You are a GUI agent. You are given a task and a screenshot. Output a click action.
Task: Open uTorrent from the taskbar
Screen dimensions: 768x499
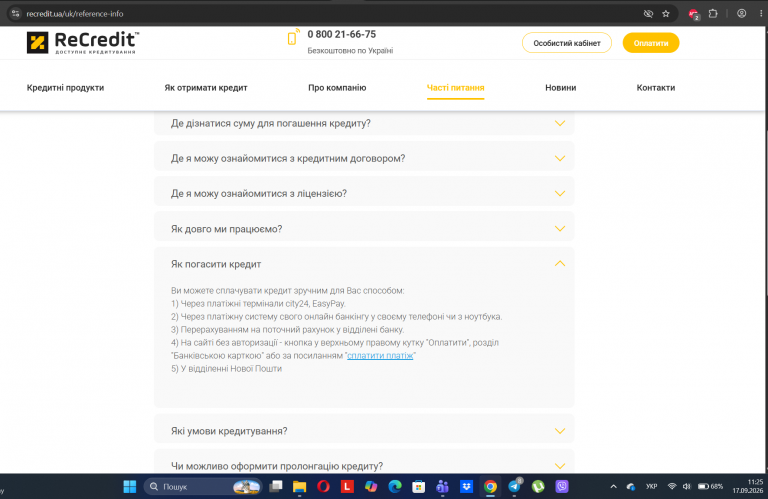(x=538, y=486)
